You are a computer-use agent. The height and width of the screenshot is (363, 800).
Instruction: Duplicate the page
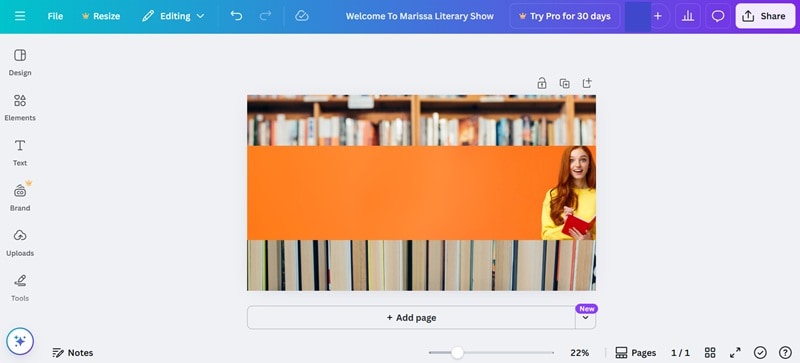(x=564, y=83)
